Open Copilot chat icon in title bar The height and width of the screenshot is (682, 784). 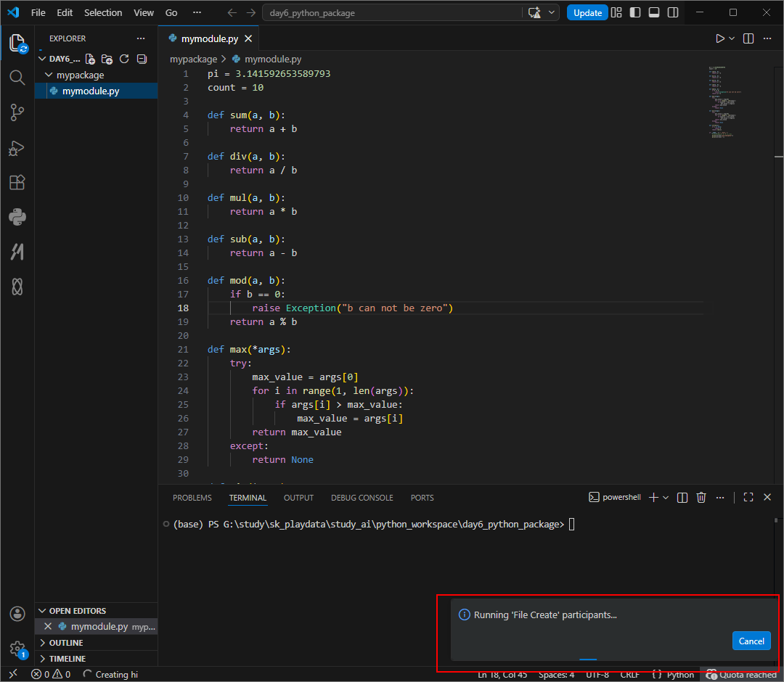tap(534, 12)
